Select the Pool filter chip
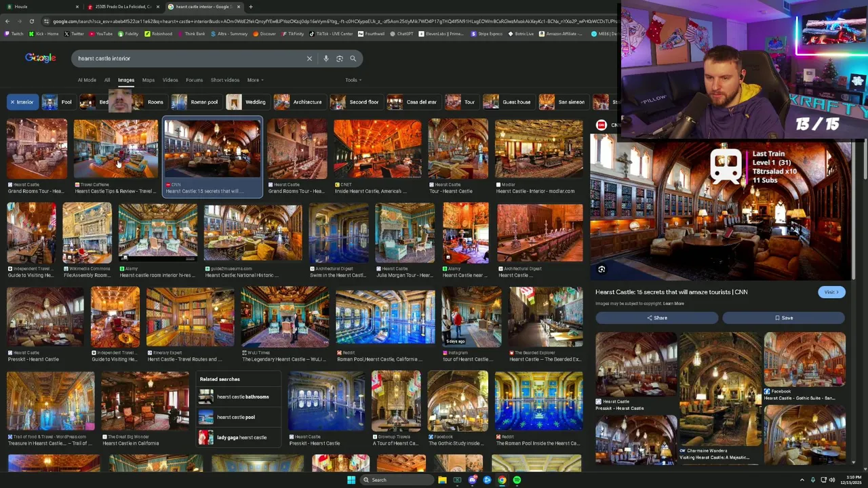Viewport: 868px width, 488px height. pos(58,102)
